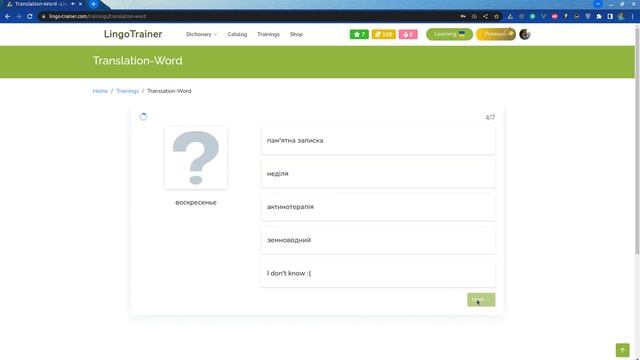Viewport: 640px width, 360px height.
Task: Click the Premium button
Action: pyautogui.click(x=496, y=34)
